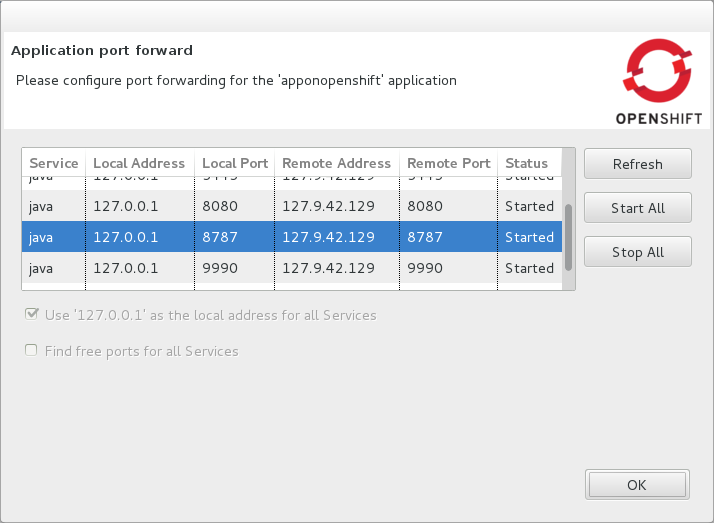Sort by the Local Address column header

click(139, 163)
